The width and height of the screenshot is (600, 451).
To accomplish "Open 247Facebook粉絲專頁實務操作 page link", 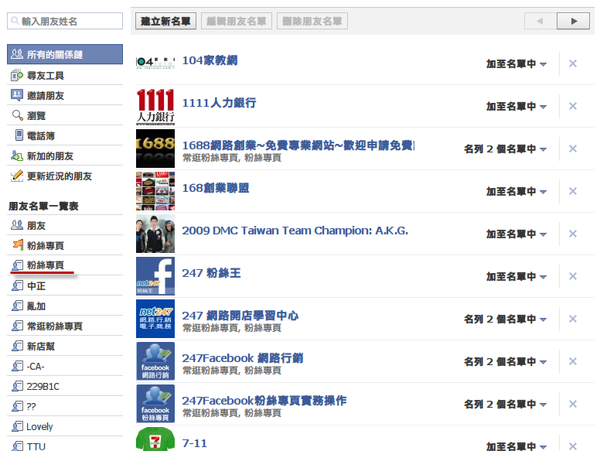I will 264,401.
